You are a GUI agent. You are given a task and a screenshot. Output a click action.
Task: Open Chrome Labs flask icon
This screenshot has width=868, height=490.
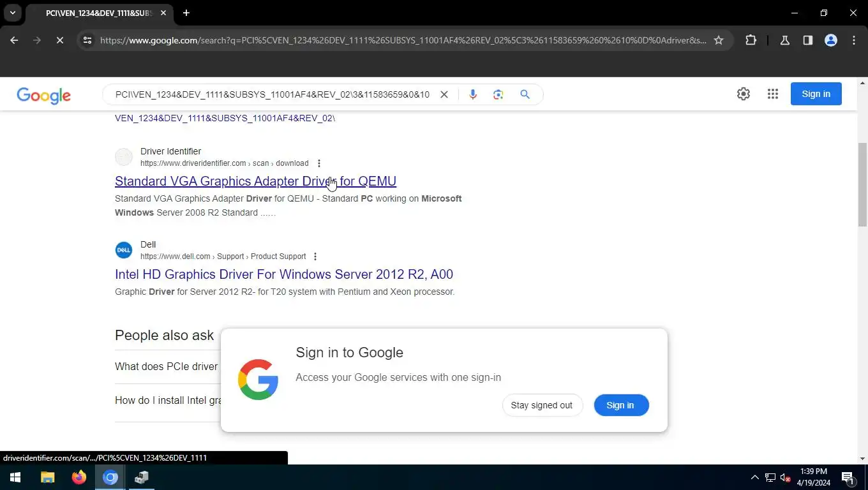point(785,40)
